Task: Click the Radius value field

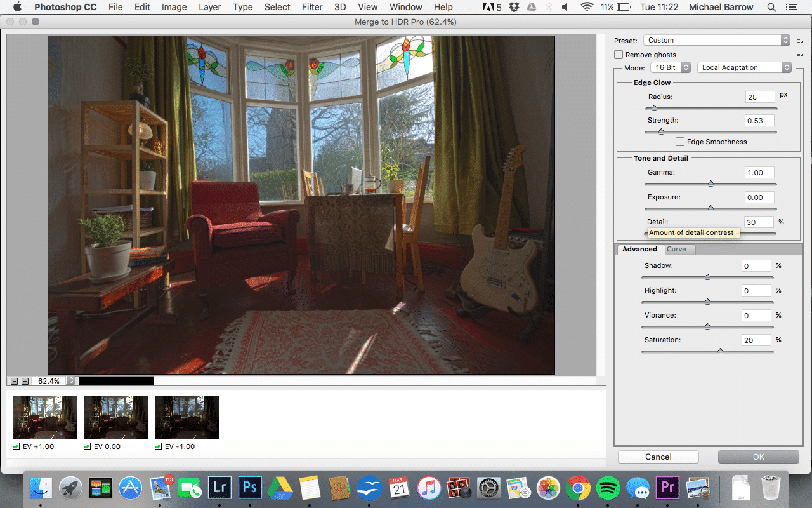Action: point(760,97)
